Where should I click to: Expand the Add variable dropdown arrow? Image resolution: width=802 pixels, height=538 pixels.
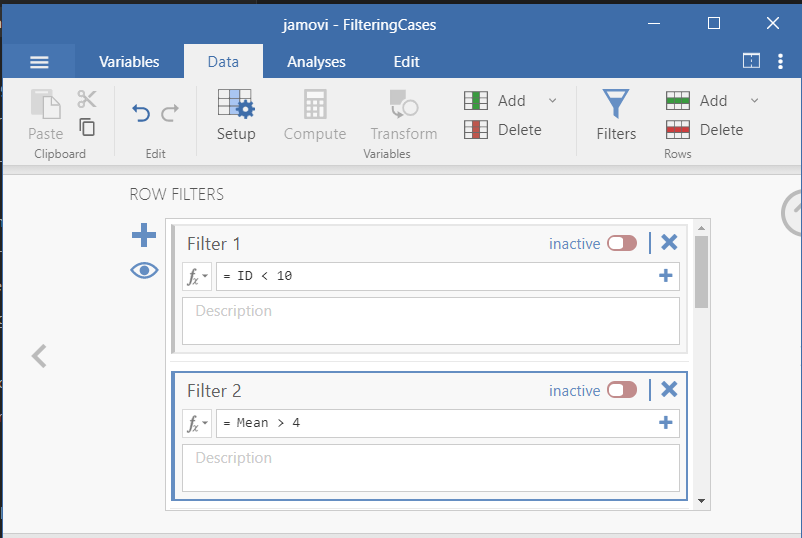click(x=552, y=101)
